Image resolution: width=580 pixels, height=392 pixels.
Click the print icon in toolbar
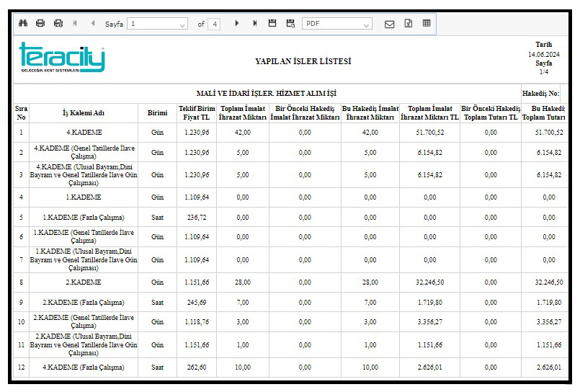[40, 23]
